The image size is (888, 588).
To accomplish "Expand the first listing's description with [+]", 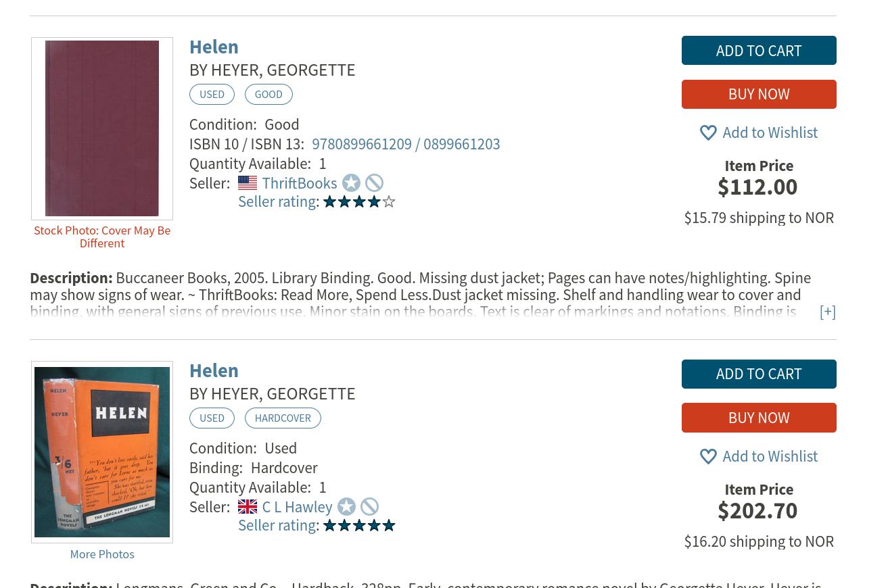I will (827, 312).
